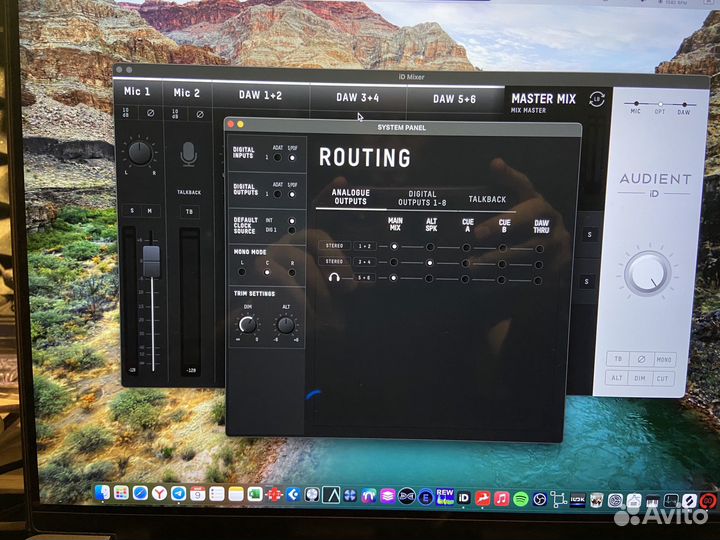
Task: Open the Talkback routing tab
Action: 487,199
